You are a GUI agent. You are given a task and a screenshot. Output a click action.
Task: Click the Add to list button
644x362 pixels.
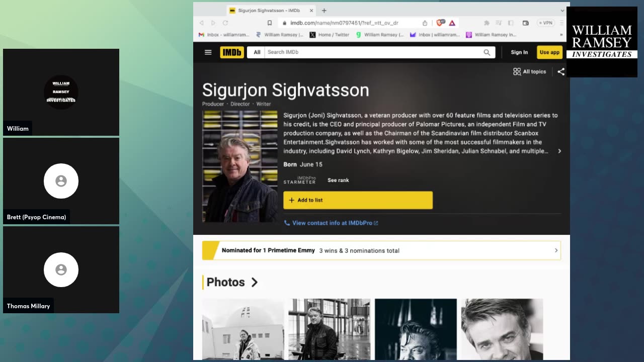[358, 200]
